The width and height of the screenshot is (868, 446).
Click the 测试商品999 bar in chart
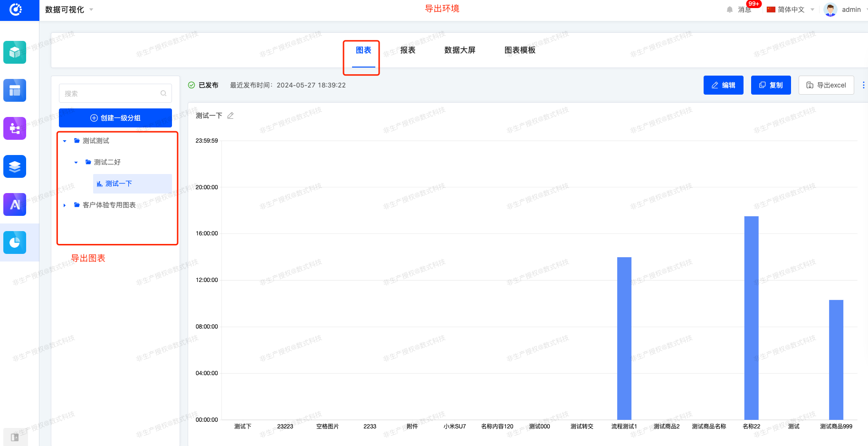[x=836, y=359]
